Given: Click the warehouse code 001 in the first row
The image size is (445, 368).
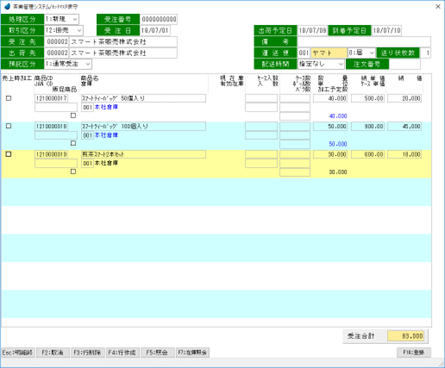Looking at the screenshot, I should pyautogui.click(x=87, y=107).
